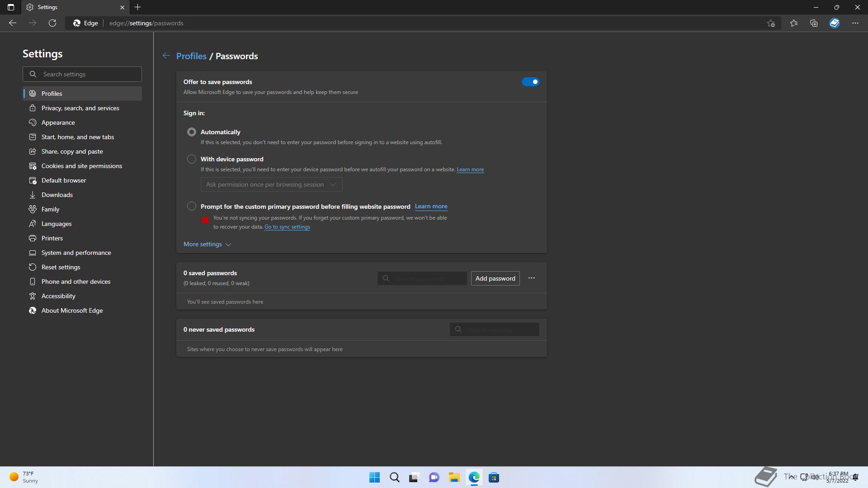
Task: Open Task View on taskbar
Action: 414,478
